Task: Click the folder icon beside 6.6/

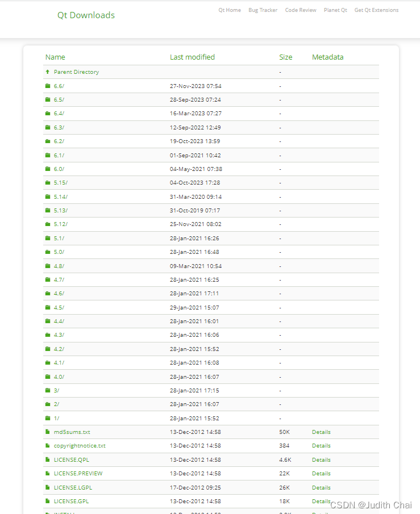Action: (x=48, y=86)
